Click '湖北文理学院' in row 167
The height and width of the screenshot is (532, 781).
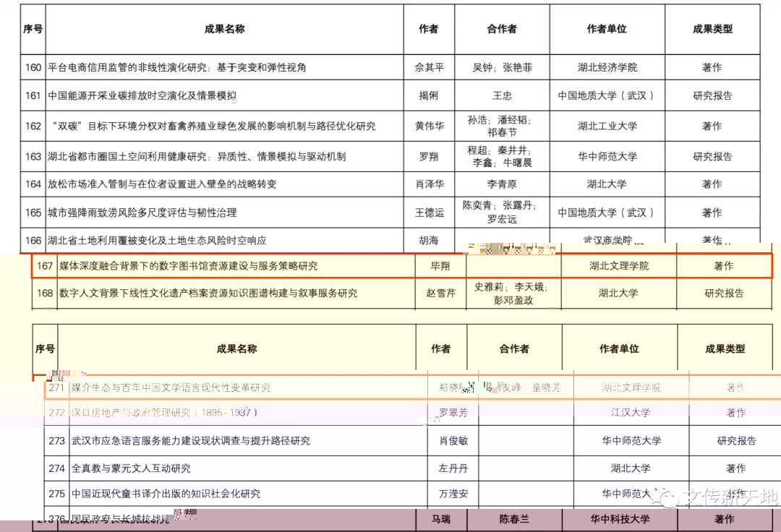(x=618, y=266)
